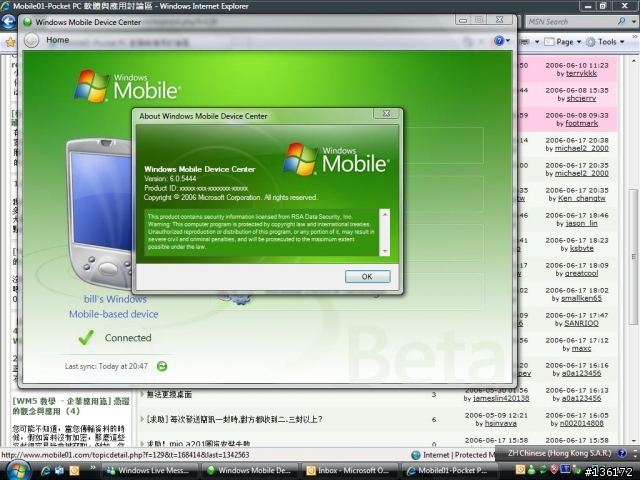Click bill's Windows Mobile-based device name
The image size is (640, 480).
113,307
